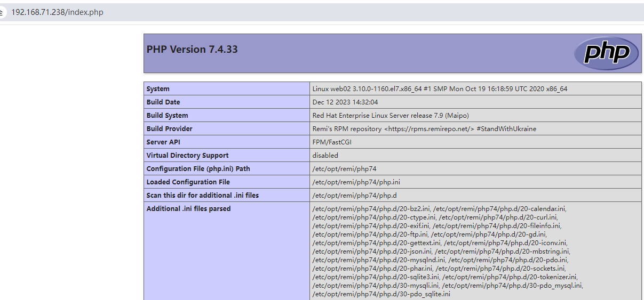Click the Additional .ini files parsed label
Image resolution: width=644 pixels, height=300 pixels.
tap(188, 209)
